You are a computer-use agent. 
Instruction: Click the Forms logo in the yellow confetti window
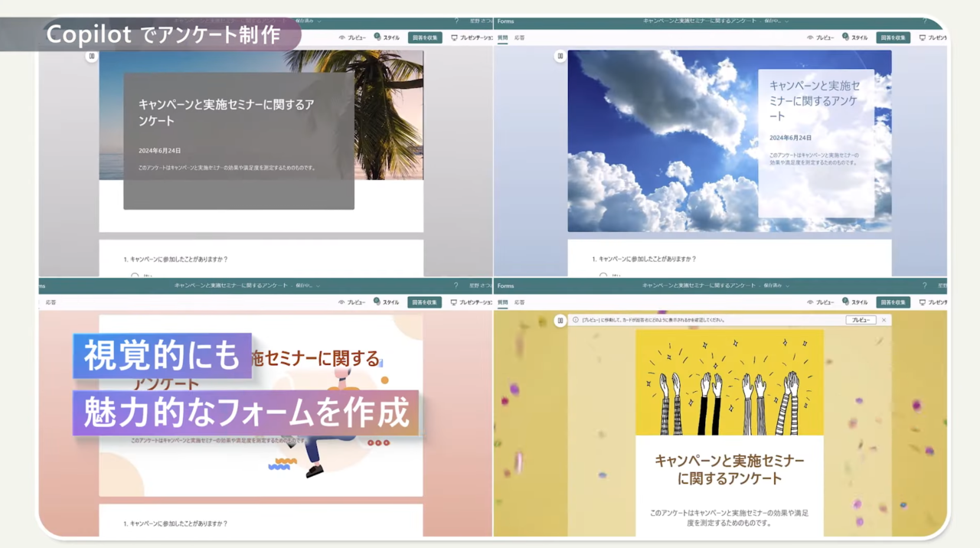click(x=505, y=285)
